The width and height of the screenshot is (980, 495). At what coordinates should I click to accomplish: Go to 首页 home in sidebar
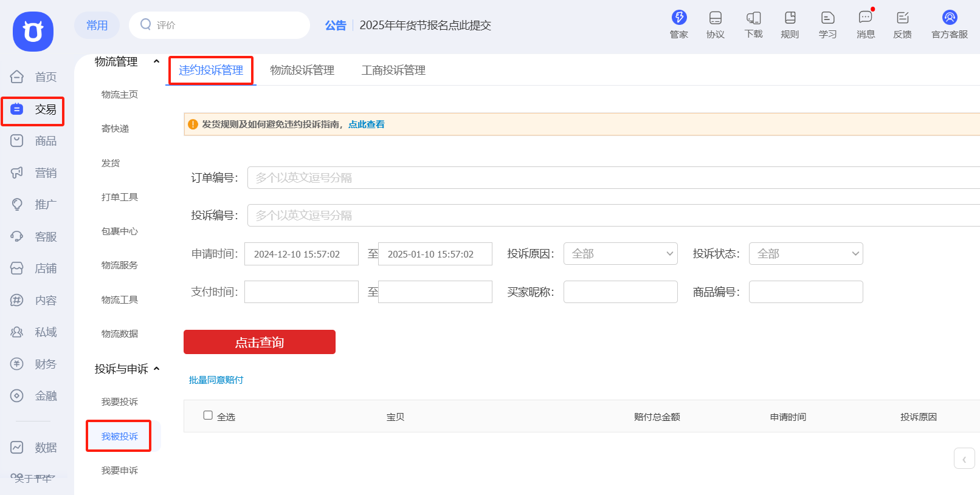[x=34, y=77]
